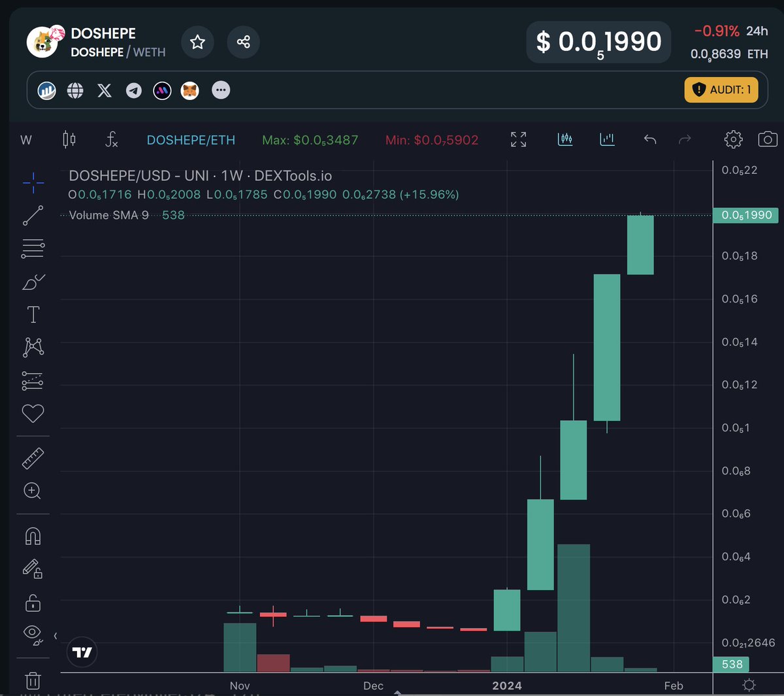784x696 pixels.
Task: Add DOSHEPE to favorites with star icon
Action: coord(197,42)
